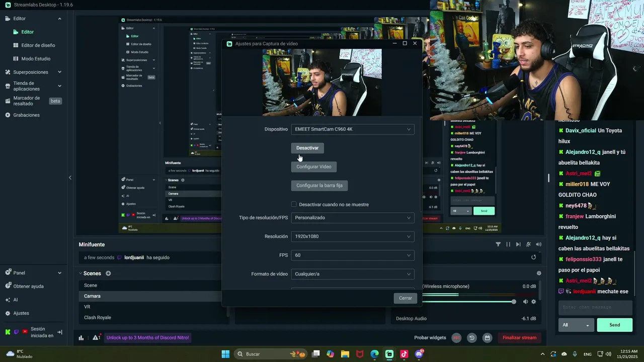Click the Minifuente volume speaker icon
This screenshot has height=362, width=644.
pos(539,244)
